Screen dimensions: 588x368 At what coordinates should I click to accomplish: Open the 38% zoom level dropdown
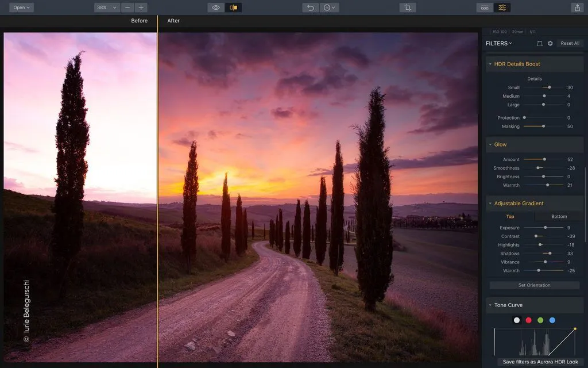tap(106, 7)
